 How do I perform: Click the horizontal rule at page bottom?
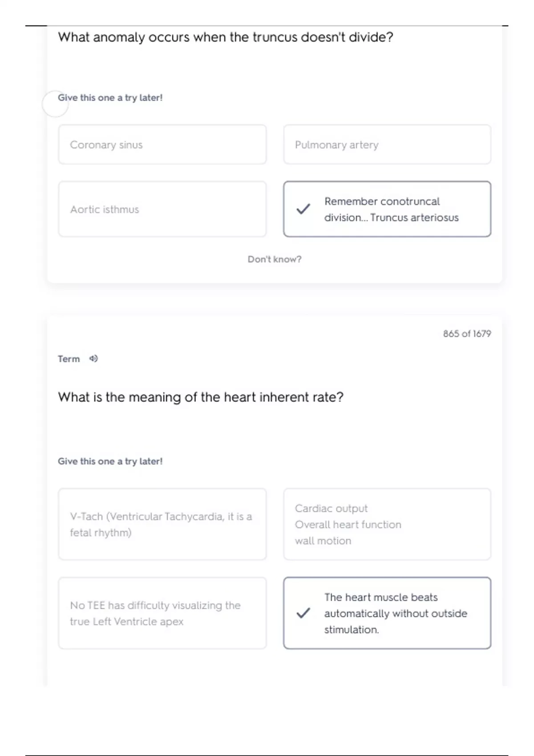click(x=267, y=755)
